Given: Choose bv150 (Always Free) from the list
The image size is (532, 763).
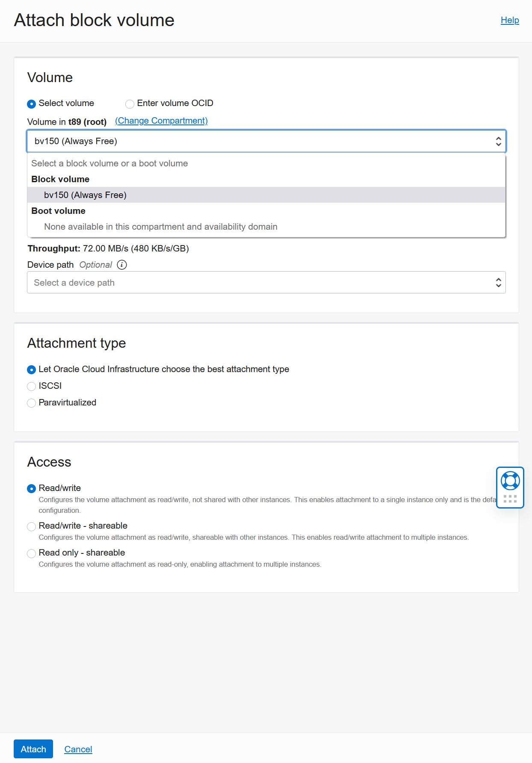Looking at the screenshot, I should point(86,195).
